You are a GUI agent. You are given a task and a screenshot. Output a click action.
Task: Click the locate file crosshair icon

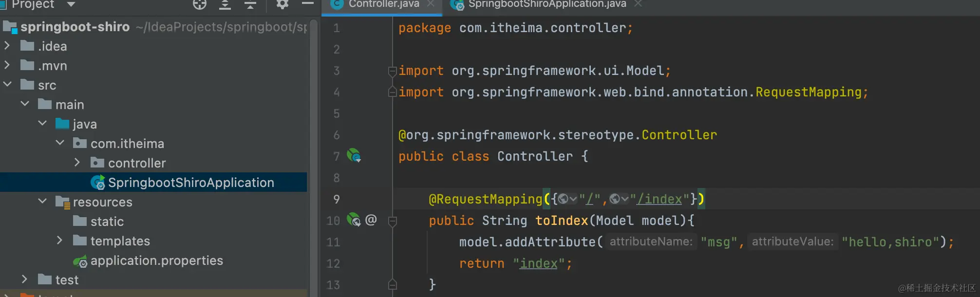click(200, 4)
